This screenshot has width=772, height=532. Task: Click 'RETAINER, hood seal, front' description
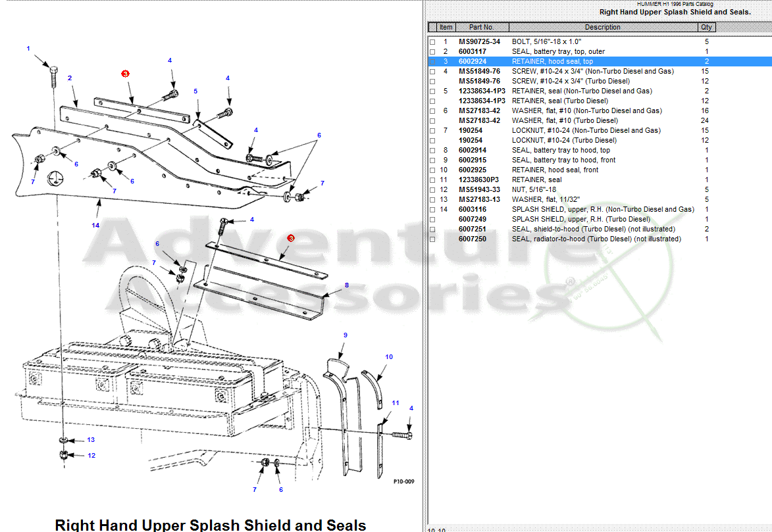coord(555,170)
